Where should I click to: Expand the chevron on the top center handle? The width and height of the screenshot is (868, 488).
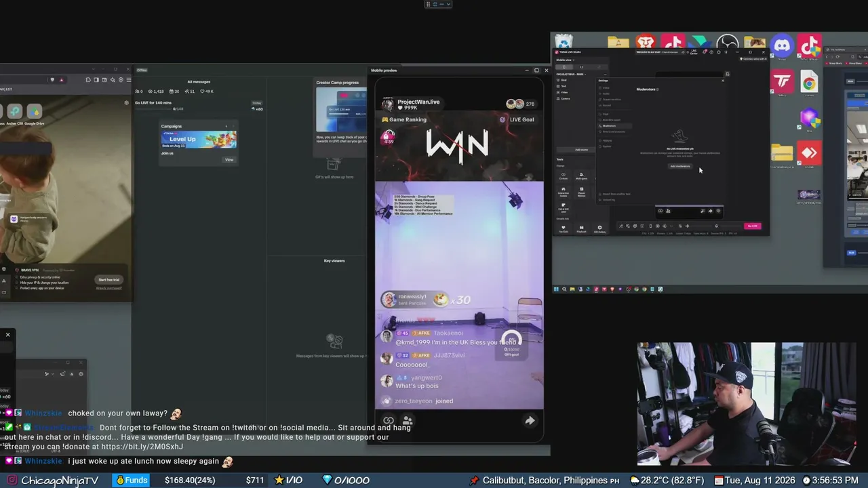pyautogui.click(x=448, y=4)
